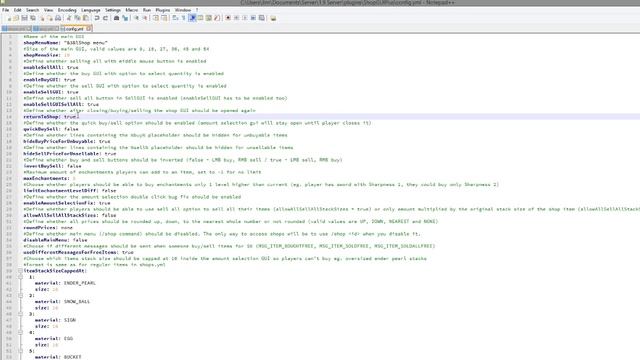This screenshot has width=640, height=360.
Task: Open the Edit menu
Action: point(18,10)
